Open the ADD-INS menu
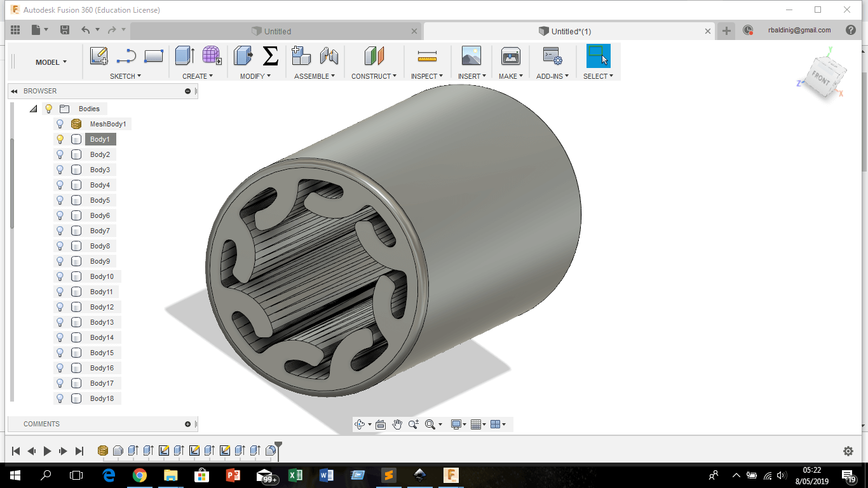 coord(552,76)
